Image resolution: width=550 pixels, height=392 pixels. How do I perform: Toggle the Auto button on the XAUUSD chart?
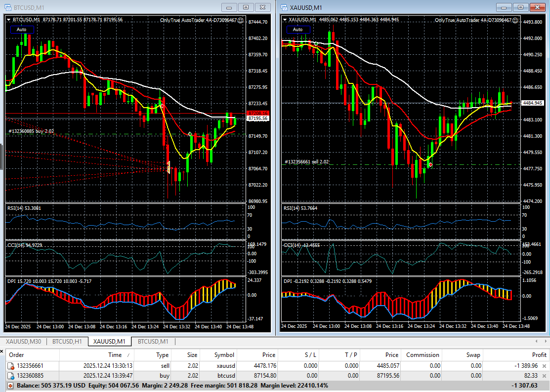coord(298,30)
